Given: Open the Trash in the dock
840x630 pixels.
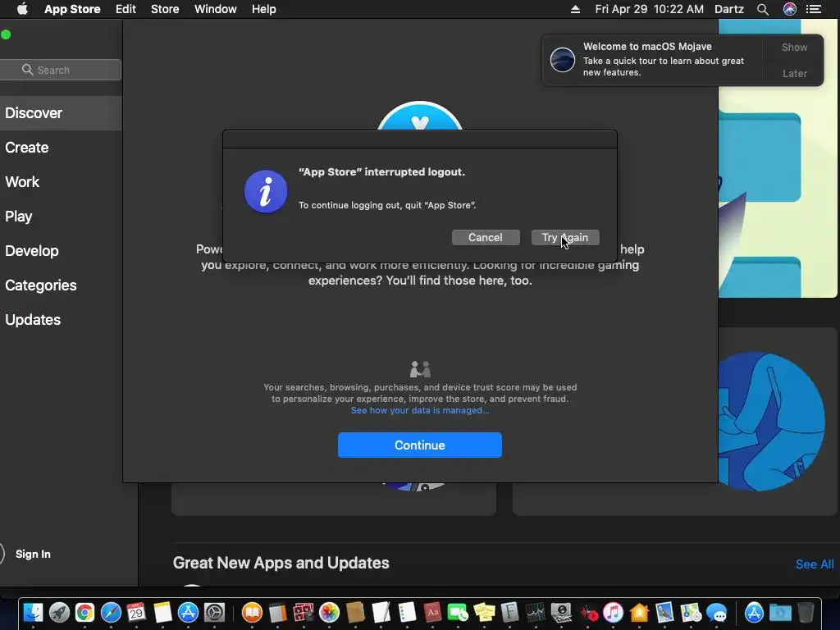Looking at the screenshot, I should pyautogui.click(x=806, y=612).
